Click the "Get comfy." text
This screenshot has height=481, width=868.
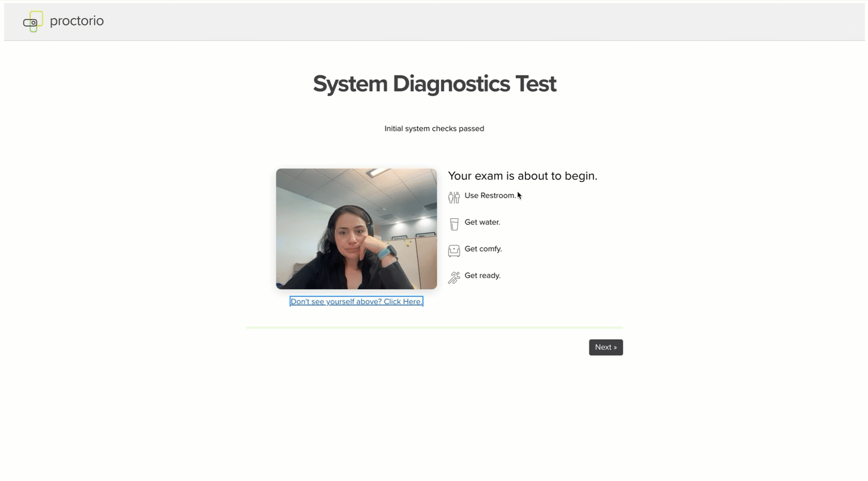click(x=483, y=249)
